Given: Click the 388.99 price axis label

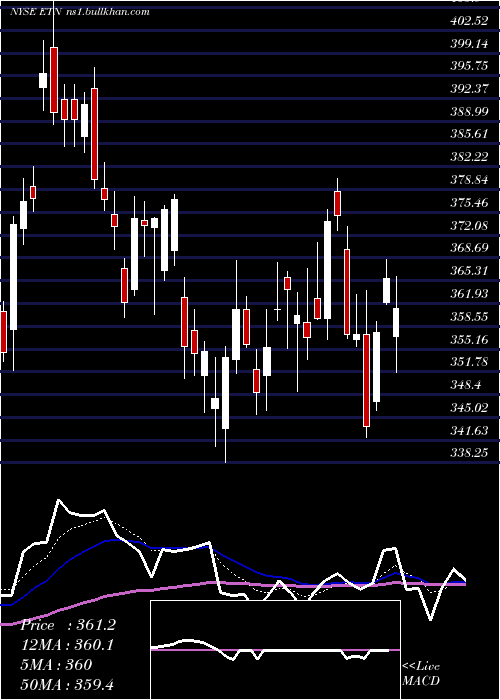Looking at the screenshot, I should pyautogui.click(x=469, y=111).
